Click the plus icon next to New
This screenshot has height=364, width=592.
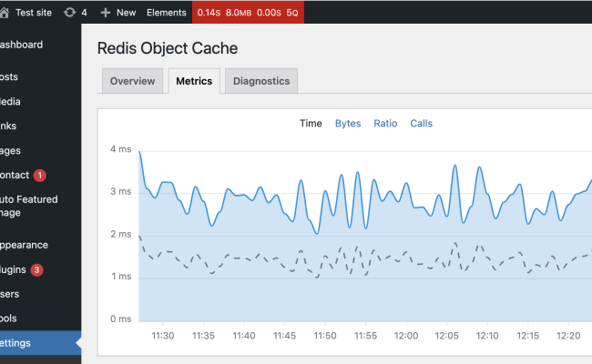[x=106, y=13]
